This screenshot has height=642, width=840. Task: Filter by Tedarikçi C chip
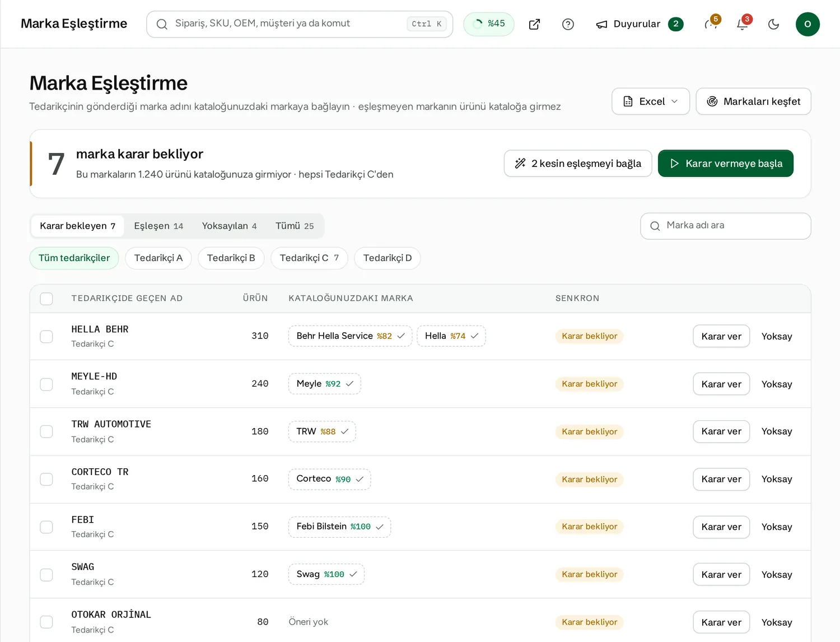(x=309, y=258)
